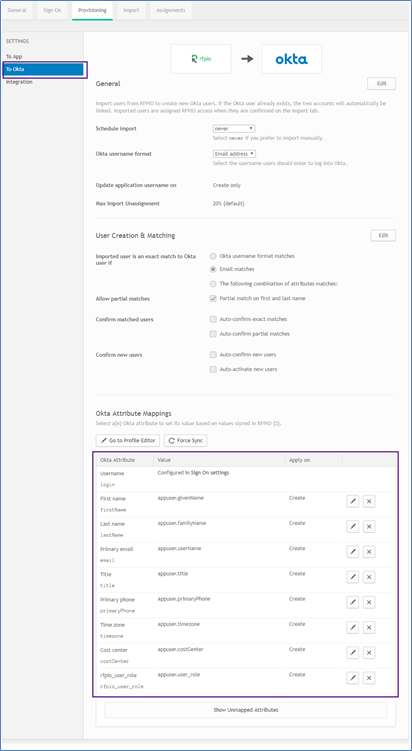Open the Import tab

(x=131, y=11)
